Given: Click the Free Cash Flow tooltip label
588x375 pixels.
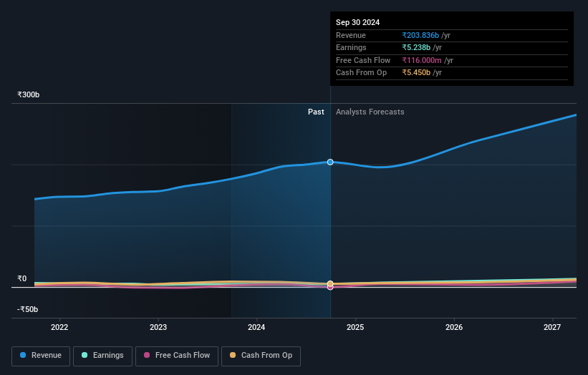Looking at the screenshot, I should pos(363,60).
